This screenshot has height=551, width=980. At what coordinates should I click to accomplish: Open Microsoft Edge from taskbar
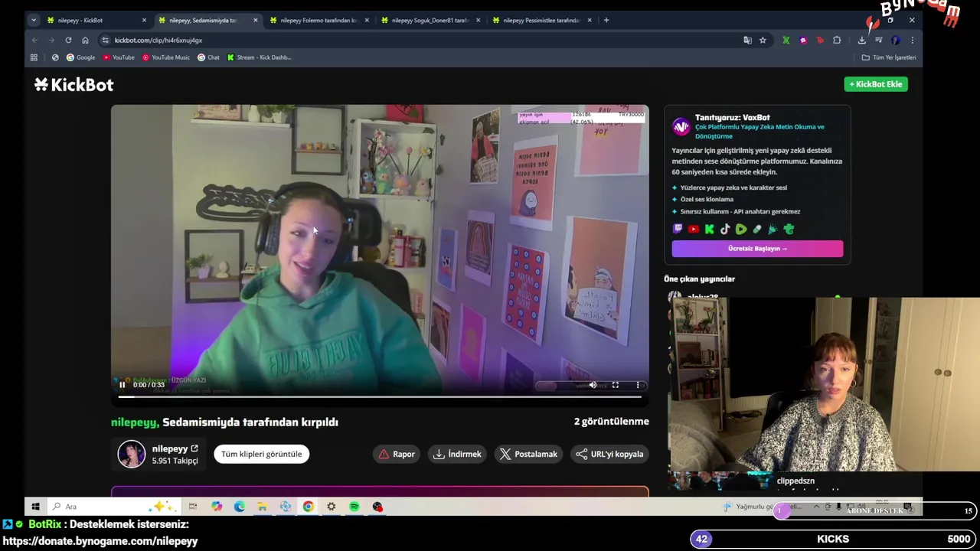coord(240,507)
